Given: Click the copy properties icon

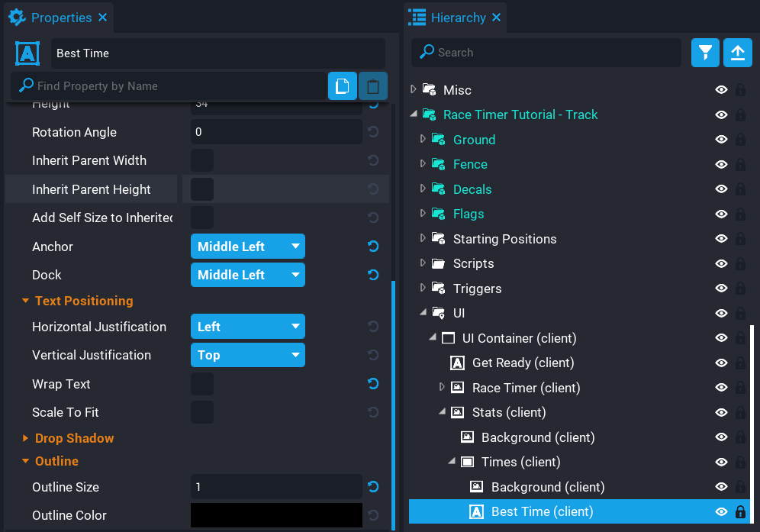Looking at the screenshot, I should click(x=343, y=86).
